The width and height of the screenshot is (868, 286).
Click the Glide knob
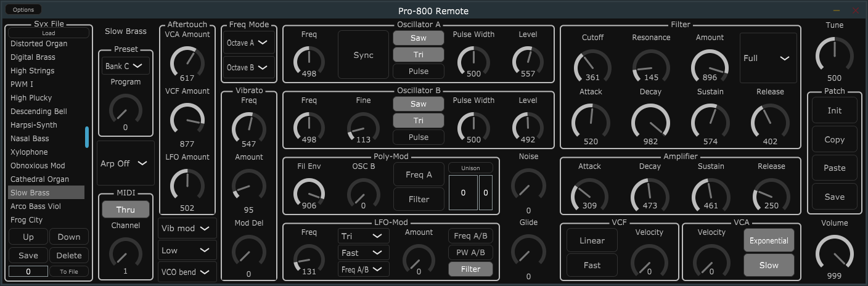pyautogui.click(x=528, y=251)
